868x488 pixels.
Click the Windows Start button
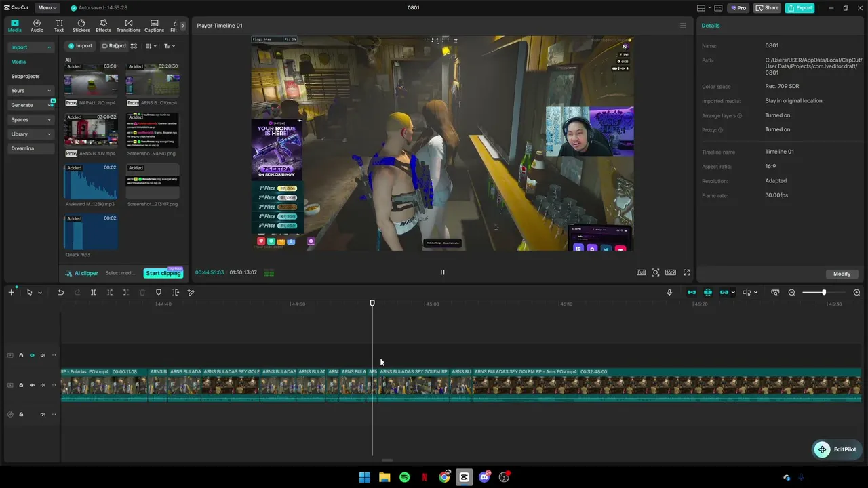(x=364, y=477)
